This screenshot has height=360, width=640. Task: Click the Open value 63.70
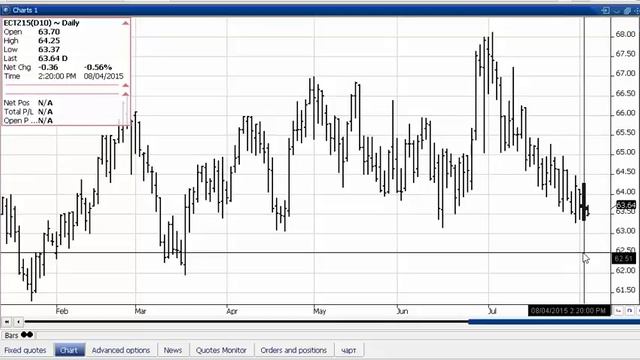(x=49, y=32)
